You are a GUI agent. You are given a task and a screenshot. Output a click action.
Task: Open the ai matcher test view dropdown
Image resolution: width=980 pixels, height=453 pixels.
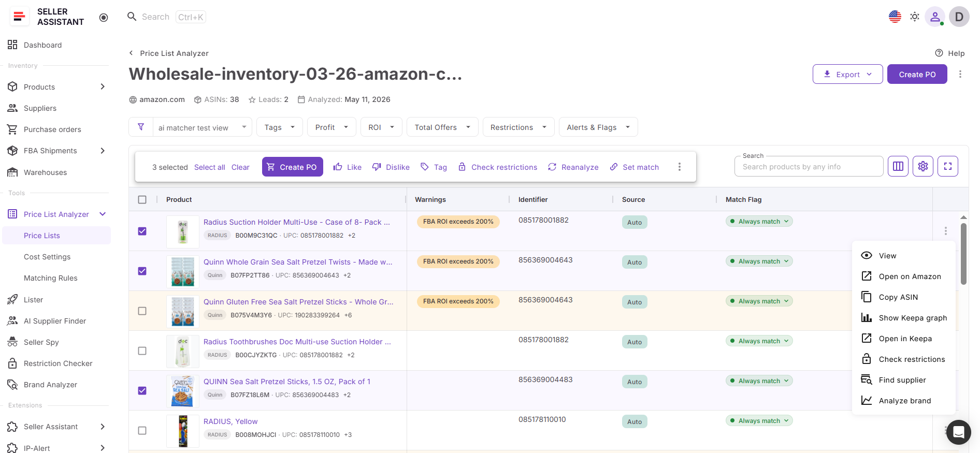(x=203, y=127)
